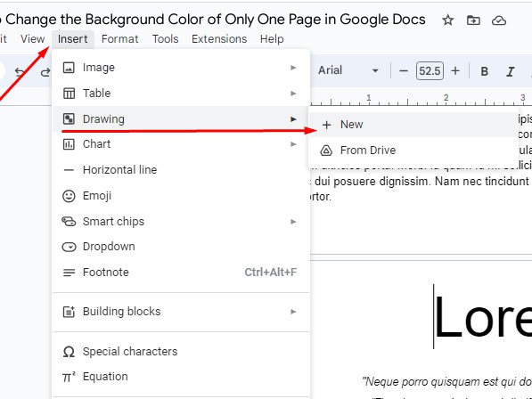Open the View menu
532x399 pixels.
coord(33,39)
